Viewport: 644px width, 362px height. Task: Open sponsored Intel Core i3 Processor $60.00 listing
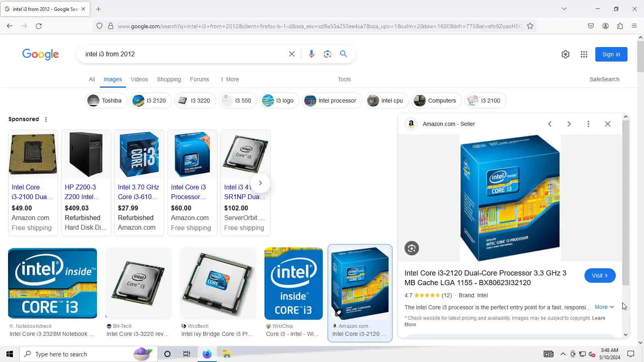coord(192,183)
